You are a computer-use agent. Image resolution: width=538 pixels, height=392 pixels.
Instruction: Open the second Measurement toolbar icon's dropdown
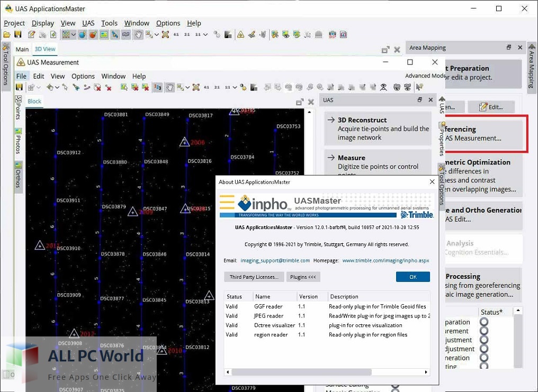tap(39, 87)
